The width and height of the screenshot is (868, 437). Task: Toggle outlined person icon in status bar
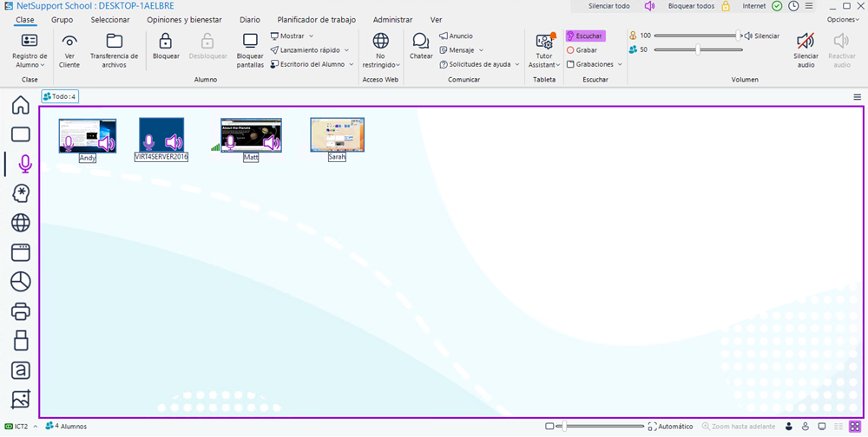click(x=806, y=427)
